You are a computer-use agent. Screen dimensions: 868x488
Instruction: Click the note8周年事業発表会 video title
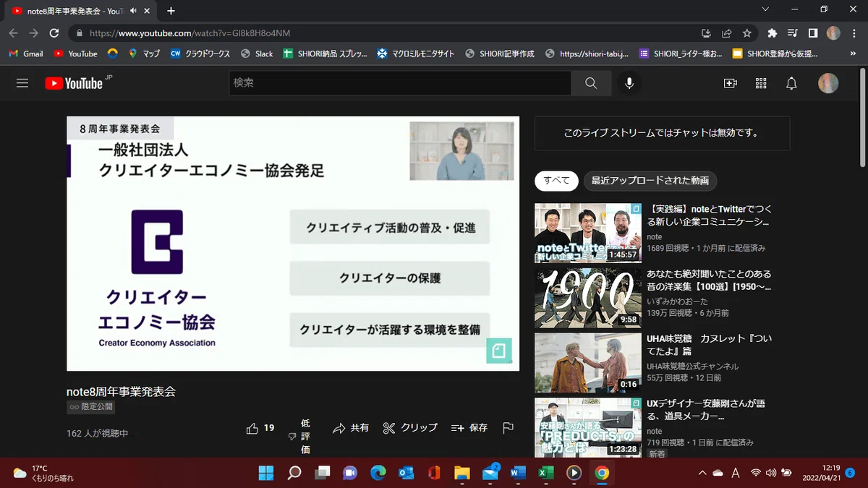coord(121,391)
